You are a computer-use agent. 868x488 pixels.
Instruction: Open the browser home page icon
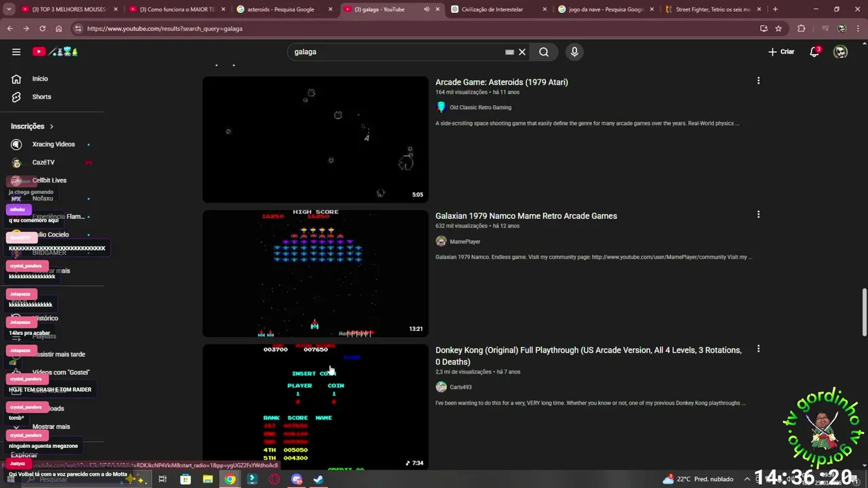(59, 28)
